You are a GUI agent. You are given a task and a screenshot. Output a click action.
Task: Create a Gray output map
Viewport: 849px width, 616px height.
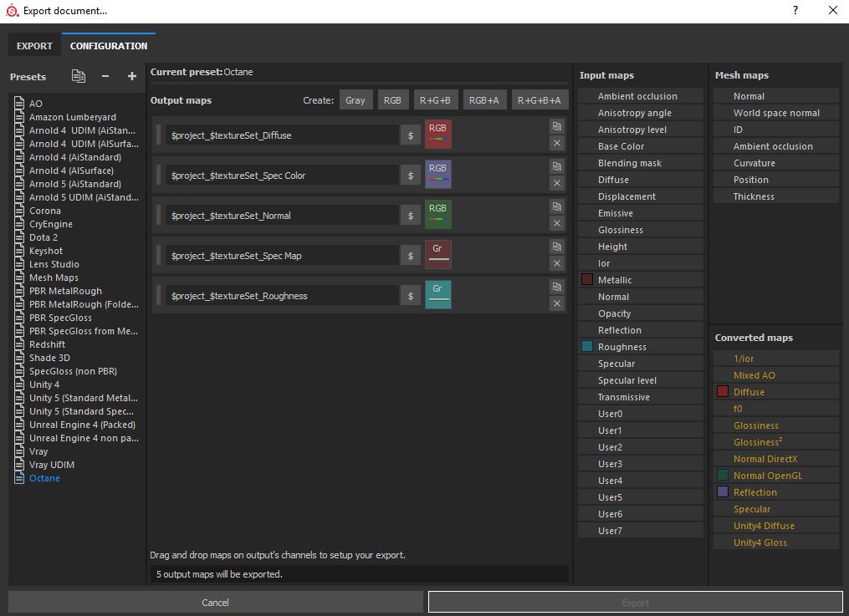[355, 100]
